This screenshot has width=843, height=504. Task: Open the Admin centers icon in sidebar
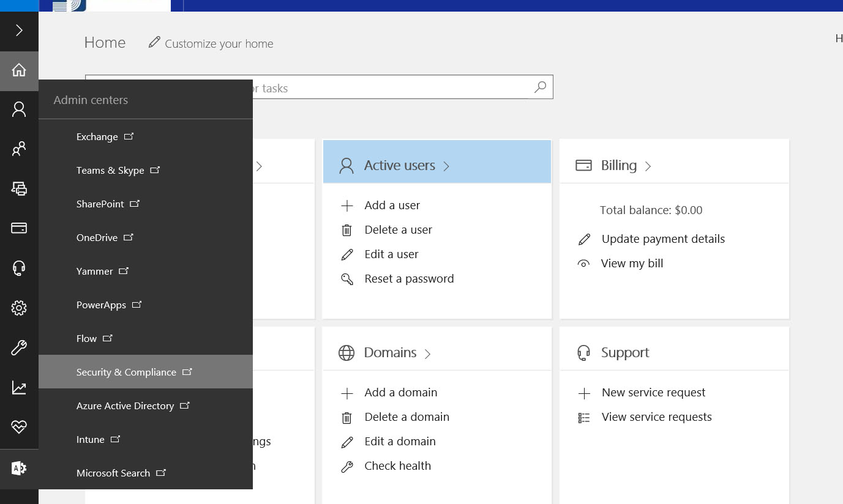point(19,469)
